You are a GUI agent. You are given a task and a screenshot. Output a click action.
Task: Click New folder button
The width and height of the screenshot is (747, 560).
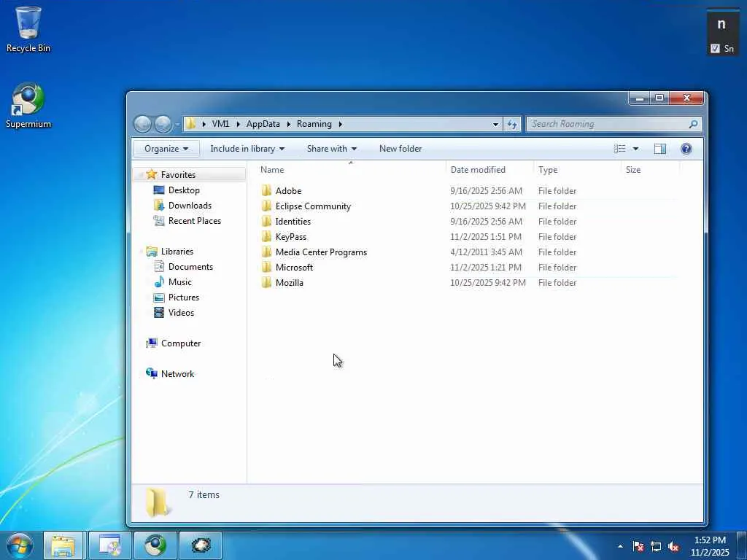click(400, 149)
